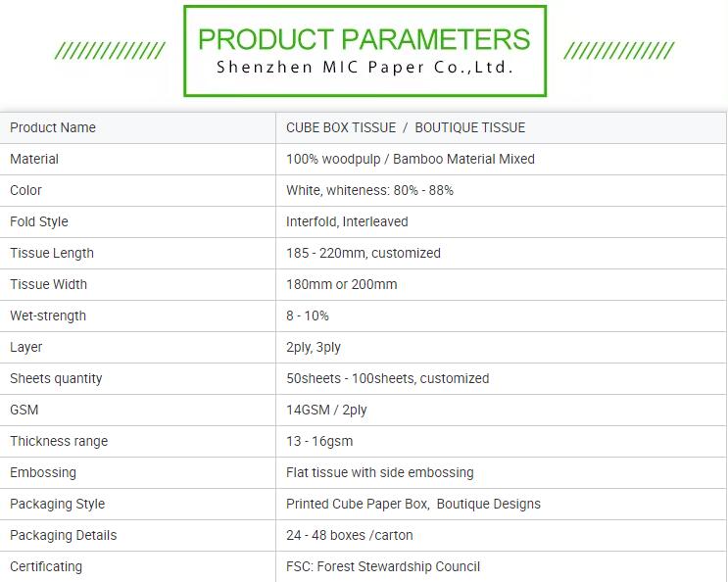This screenshot has height=582, width=728.
Task: Select the Product Name label cell
Action: tap(137, 127)
